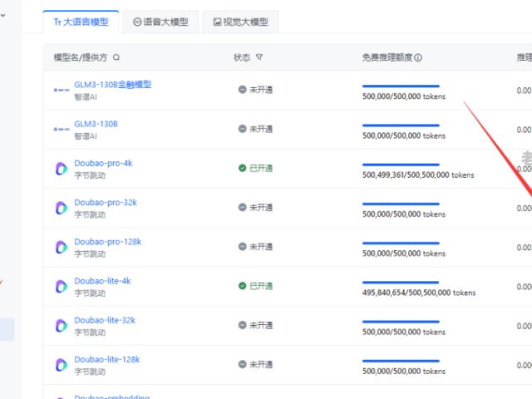Image resolution: width=532 pixels, height=399 pixels.
Task: Click the 未开通 status icon for Doubao-pro-128k
Action: 242,247
